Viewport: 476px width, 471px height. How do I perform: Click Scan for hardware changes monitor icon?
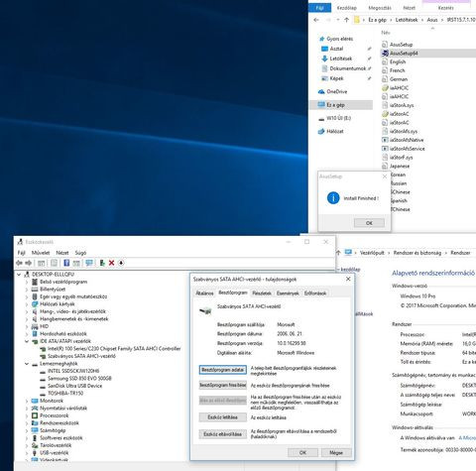click(89, 263)
